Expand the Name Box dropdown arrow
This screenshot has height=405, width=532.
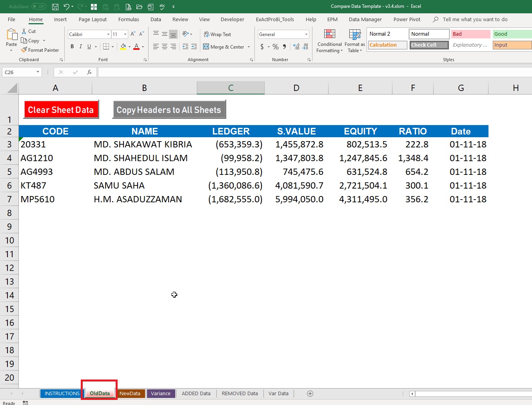(38, 72)
